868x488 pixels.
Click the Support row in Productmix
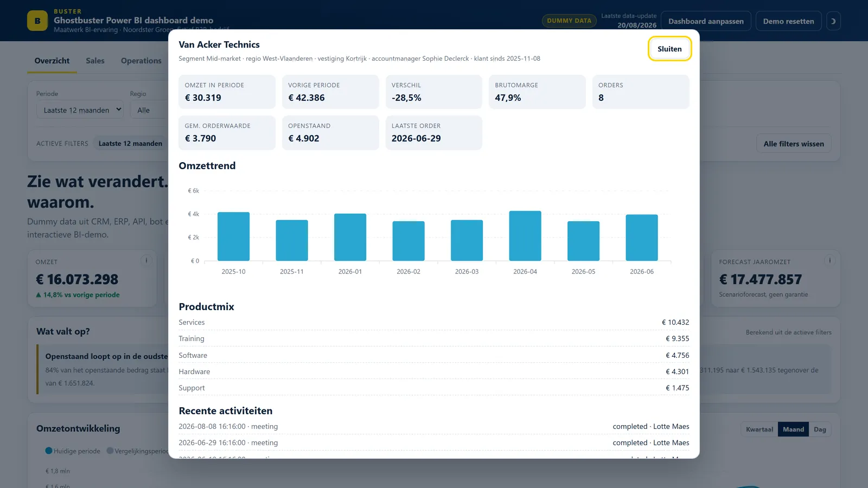434,388
